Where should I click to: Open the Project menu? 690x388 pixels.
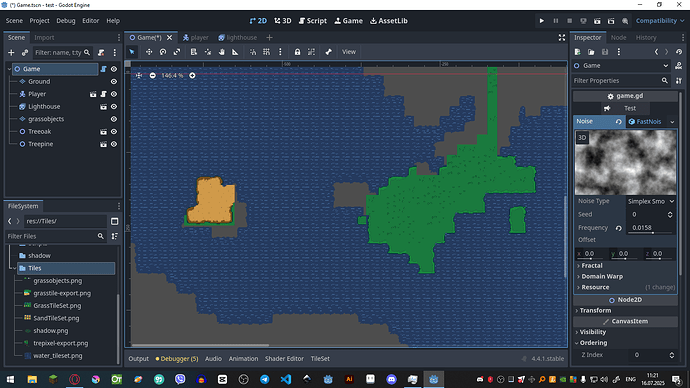[x=39, y=21]
